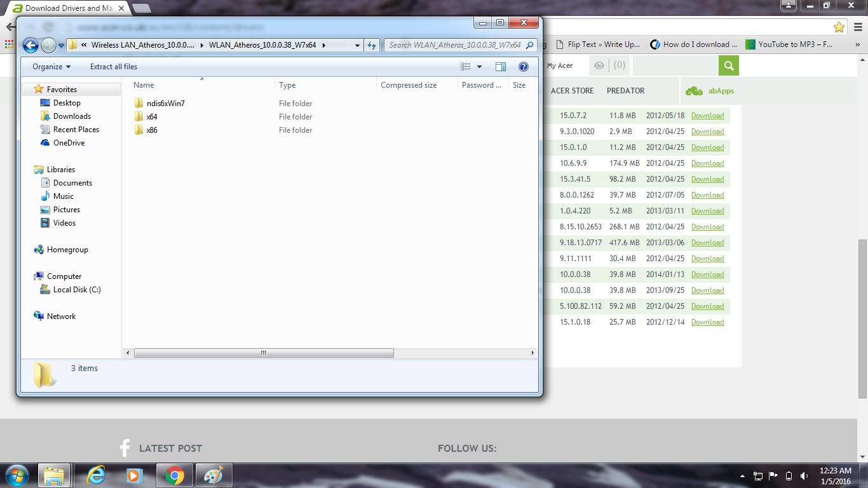The width and height of the screenshot is (868, 488).
Task: Download driver version 9.3.0.1020
Action: [708, 132]
